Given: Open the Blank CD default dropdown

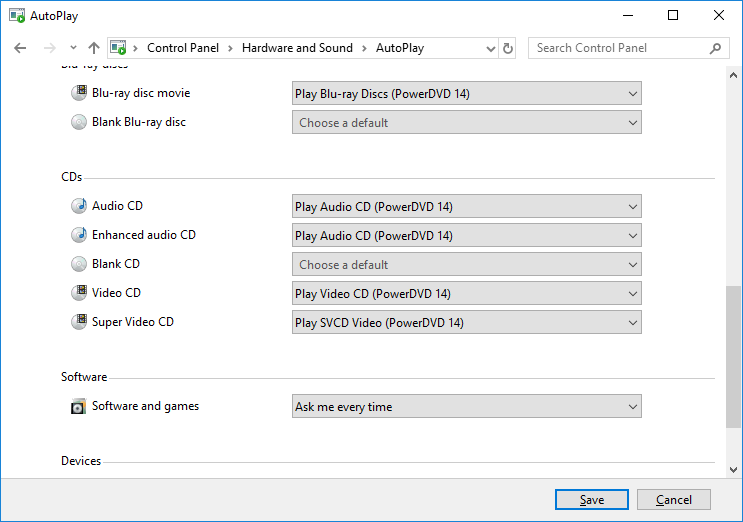Looking at the screenshot, I should [x=467, y=264].
